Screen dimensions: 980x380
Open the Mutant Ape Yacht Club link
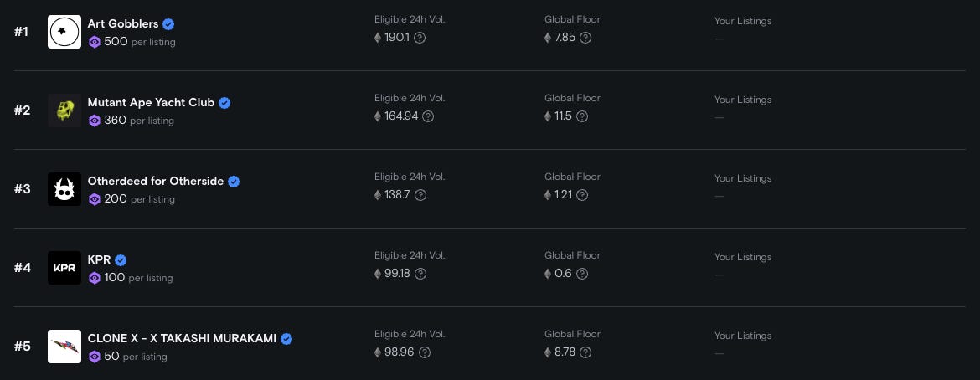(x=151, y=102)
